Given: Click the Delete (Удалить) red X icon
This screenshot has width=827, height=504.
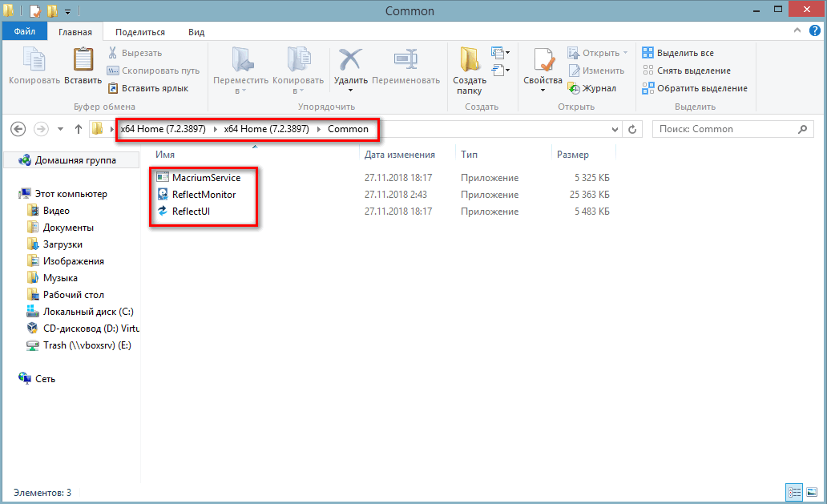Looking at the screenshot, I should pos(350,61).
